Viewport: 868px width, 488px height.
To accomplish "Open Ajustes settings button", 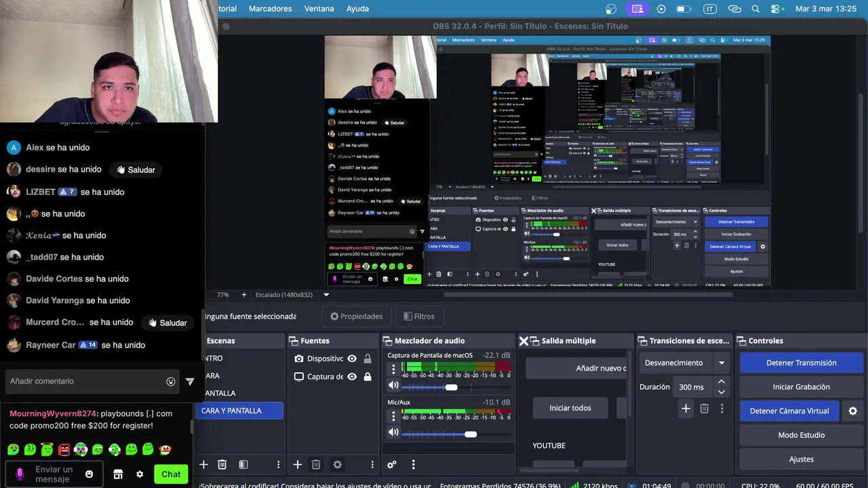I will click(801, 460).
